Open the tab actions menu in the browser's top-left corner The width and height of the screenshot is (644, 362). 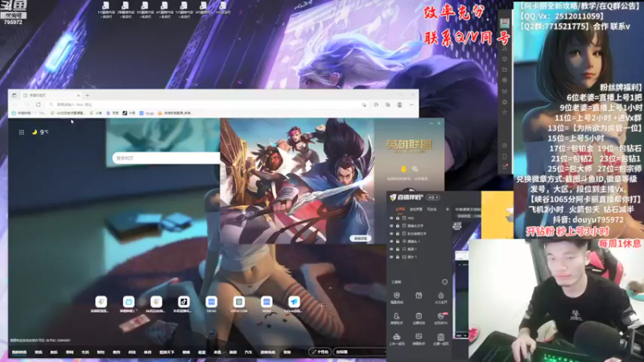pos(14,95)
